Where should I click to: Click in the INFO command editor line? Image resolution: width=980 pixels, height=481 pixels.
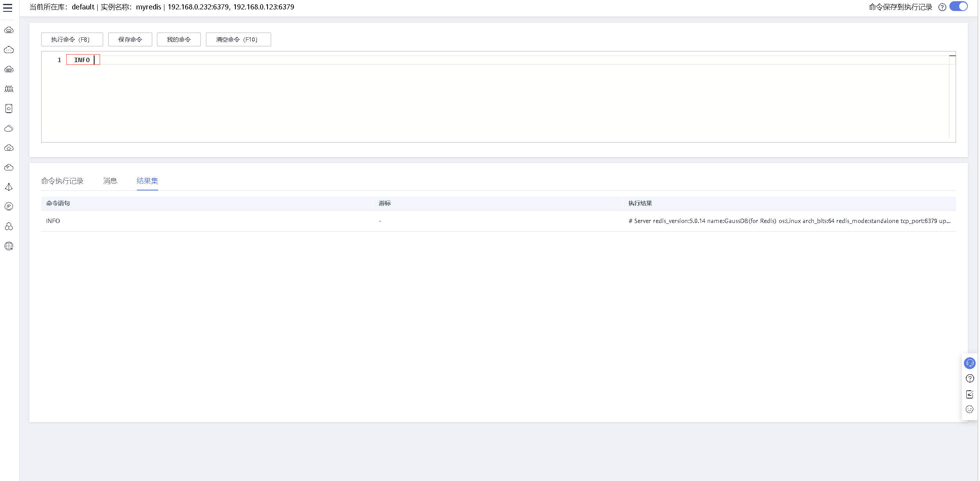(83, 60)
